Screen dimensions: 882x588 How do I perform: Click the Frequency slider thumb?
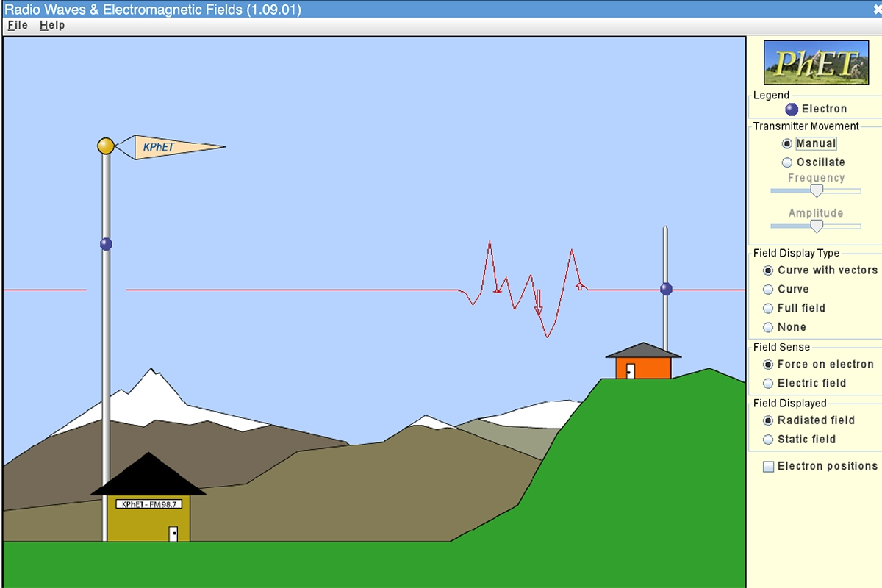point(816,191)
